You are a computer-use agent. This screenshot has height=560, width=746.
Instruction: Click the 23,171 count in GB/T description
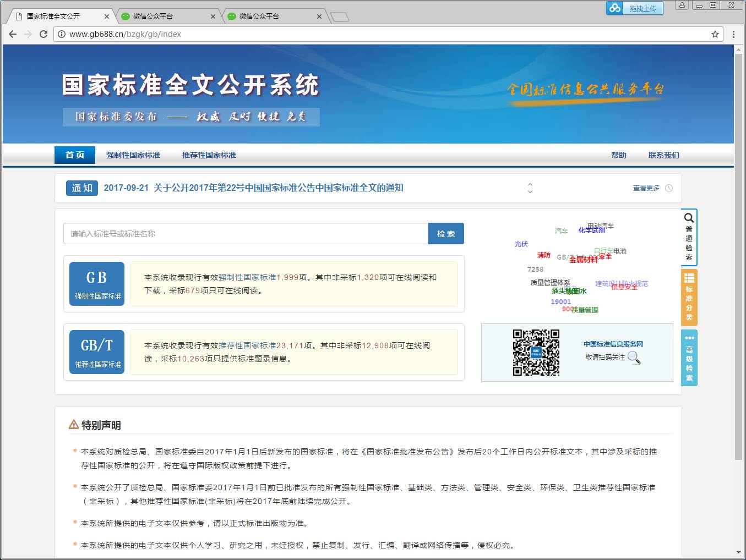click(290, 345)
